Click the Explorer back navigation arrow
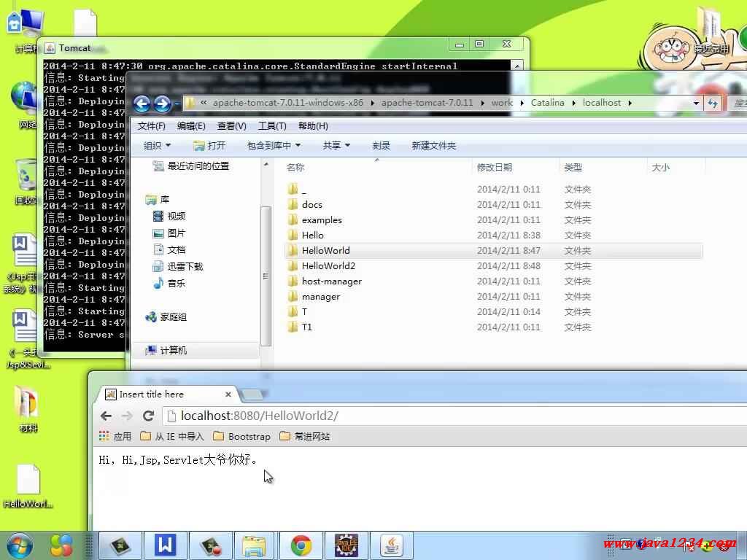This screenshot has width=747, height=560. (142, 104)
